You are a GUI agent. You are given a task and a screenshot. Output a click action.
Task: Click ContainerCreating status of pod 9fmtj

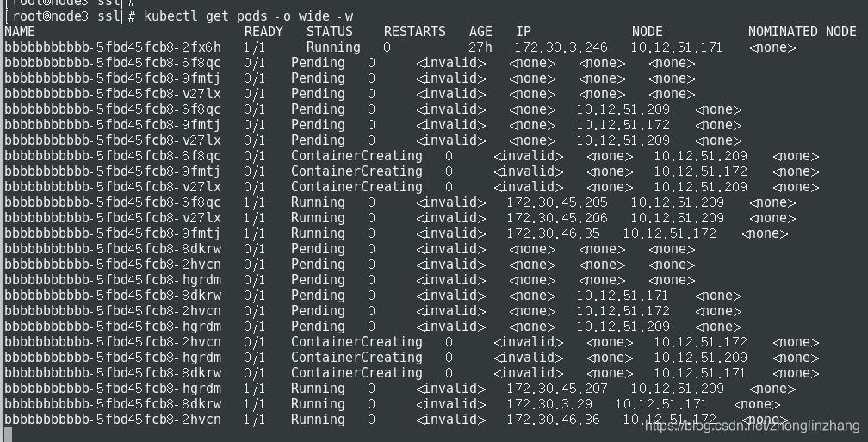356,171
